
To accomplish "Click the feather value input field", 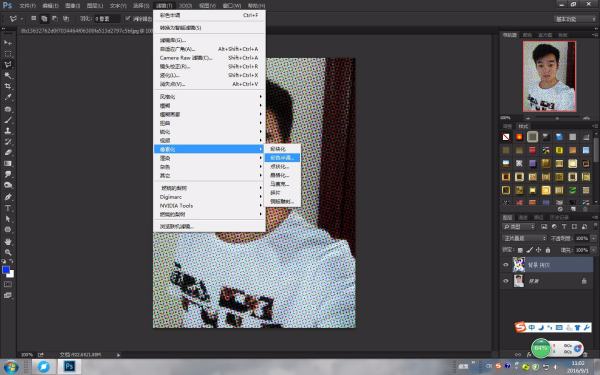I will click(107, 18).
